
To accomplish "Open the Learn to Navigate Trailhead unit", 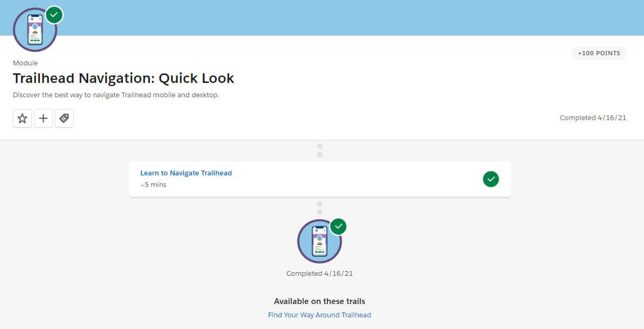I will pyautogui.click(x=186, y=173).
